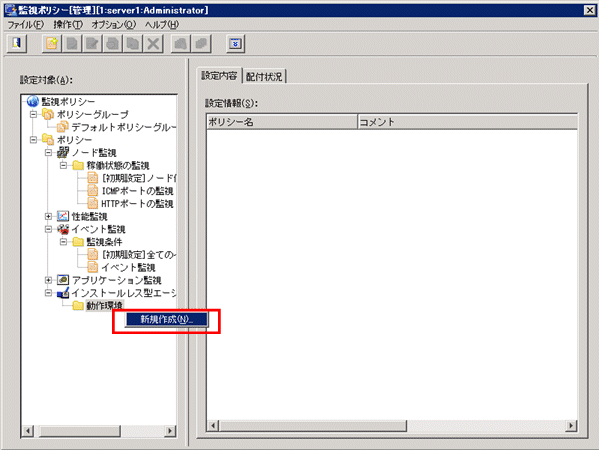Collapse the イベント監視 tree node
The image size is (599, 450).
[x=49, y=229]
